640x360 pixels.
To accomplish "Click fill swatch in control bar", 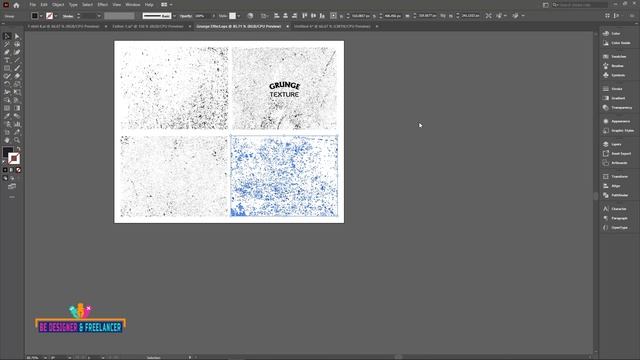I will [35, 16].
